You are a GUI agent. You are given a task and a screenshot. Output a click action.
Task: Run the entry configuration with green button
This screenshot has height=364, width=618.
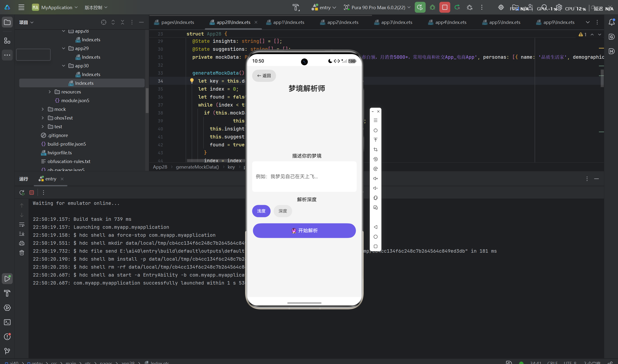(x=420, y=7)
